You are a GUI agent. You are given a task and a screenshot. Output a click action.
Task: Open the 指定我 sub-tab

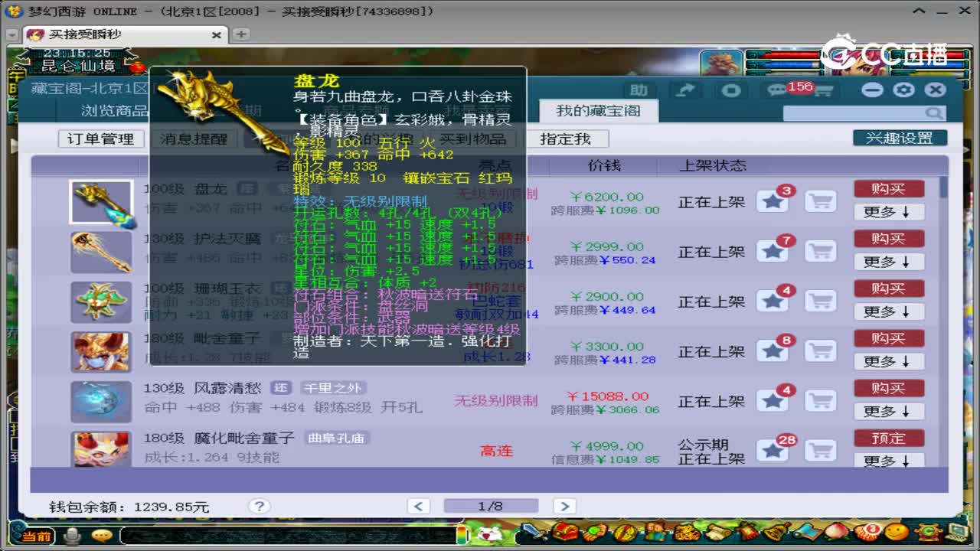566,139
